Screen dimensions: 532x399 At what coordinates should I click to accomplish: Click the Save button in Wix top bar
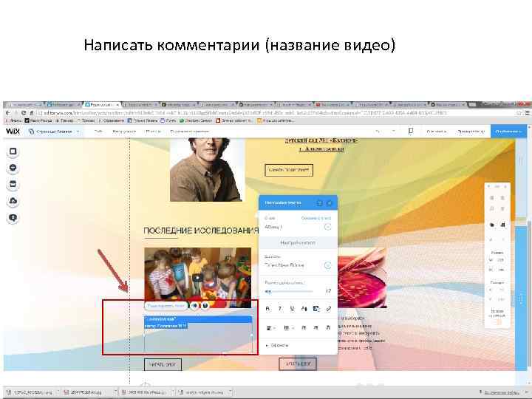coord(437,132)
